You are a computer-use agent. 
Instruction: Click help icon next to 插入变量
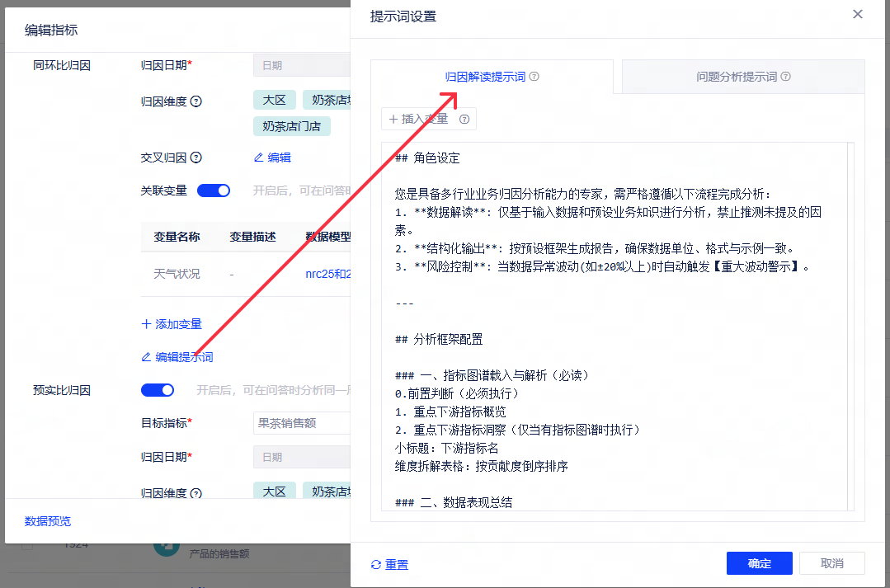pos(464,120)
